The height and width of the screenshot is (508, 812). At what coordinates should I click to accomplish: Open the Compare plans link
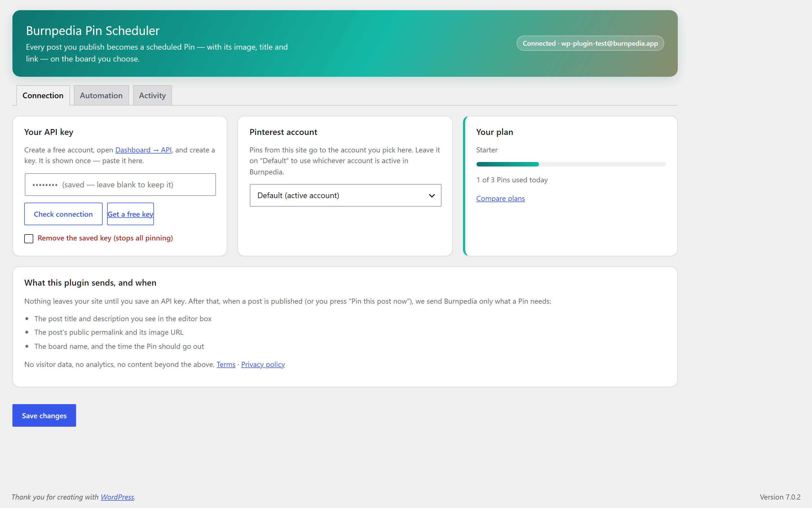pyautogui.click(x=500, y=198)
